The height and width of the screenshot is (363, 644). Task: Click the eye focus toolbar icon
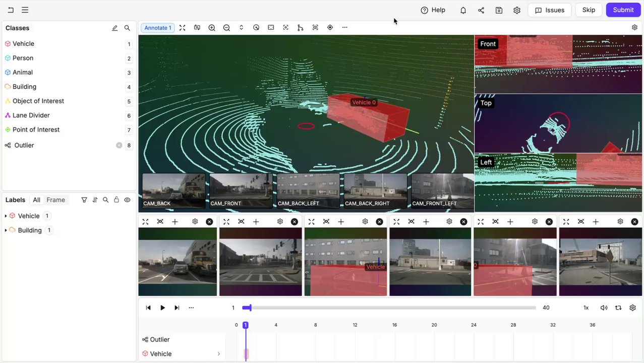pyautogui.click(x=315, y=28)
